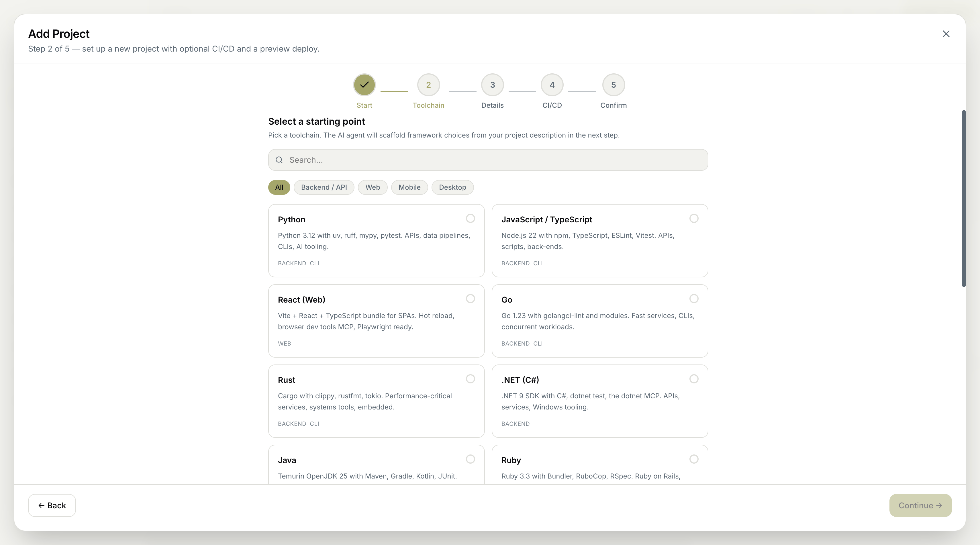Image resolution: width=980 pixels, height=545 pixels.
Task: Click the 'Python 3.12 with uv' description
Action: click(374, 241)
